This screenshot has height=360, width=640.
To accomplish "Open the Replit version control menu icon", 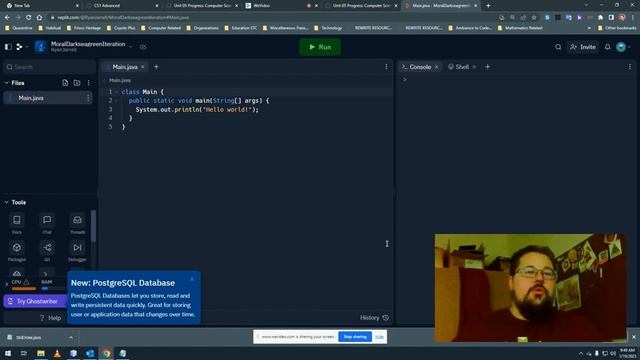I will coord(19,47).
